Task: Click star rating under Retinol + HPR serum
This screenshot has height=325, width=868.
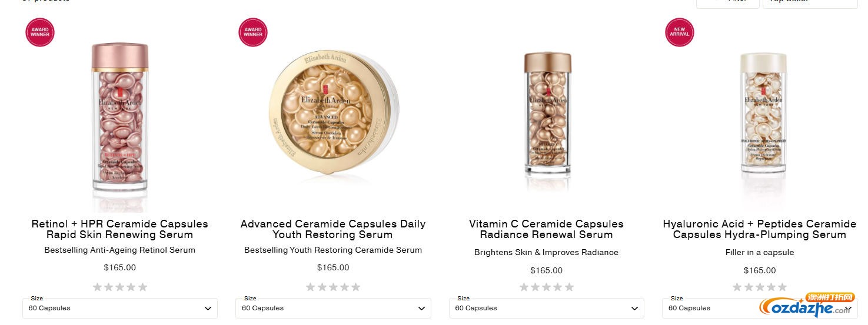Action: click(120, 287)
